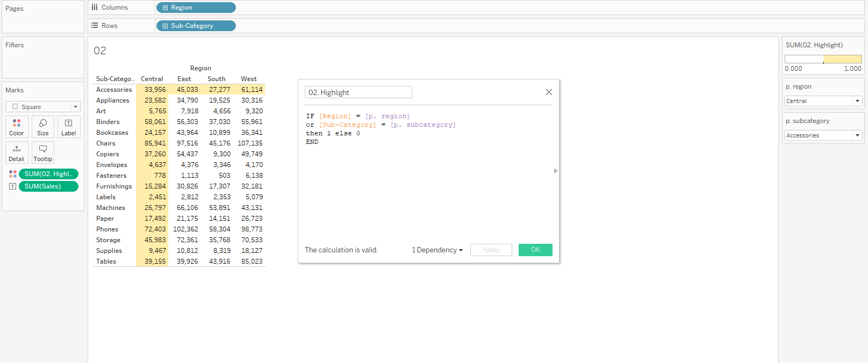Click the Color marks card icon
This screenshot has width=868, height=363.
[x=17, y=127]
